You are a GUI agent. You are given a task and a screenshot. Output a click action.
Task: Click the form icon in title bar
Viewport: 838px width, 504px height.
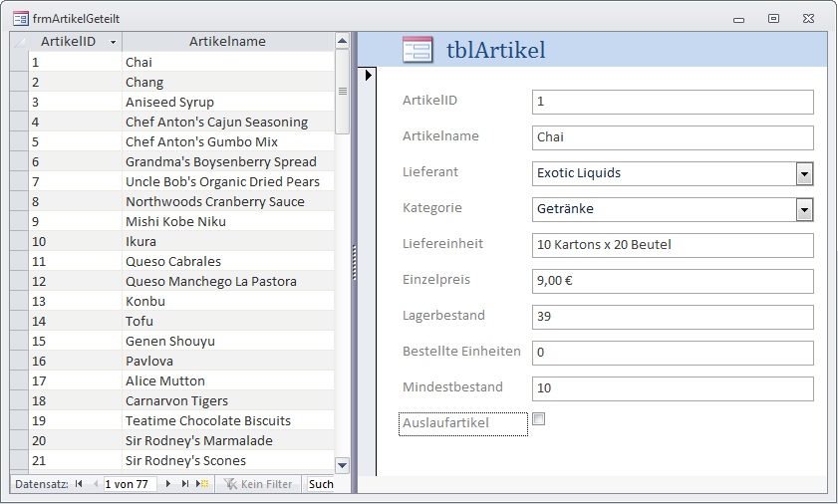coord(20,19)
